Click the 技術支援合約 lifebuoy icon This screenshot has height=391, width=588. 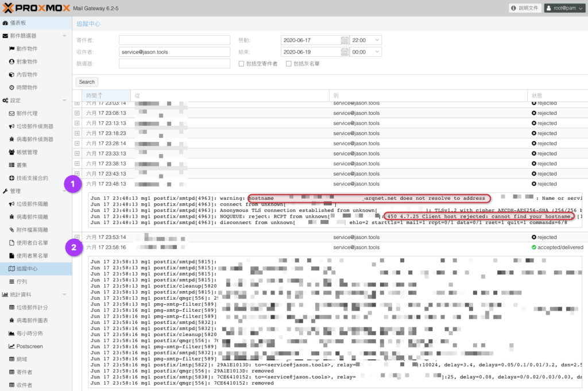tap(11, 178)
